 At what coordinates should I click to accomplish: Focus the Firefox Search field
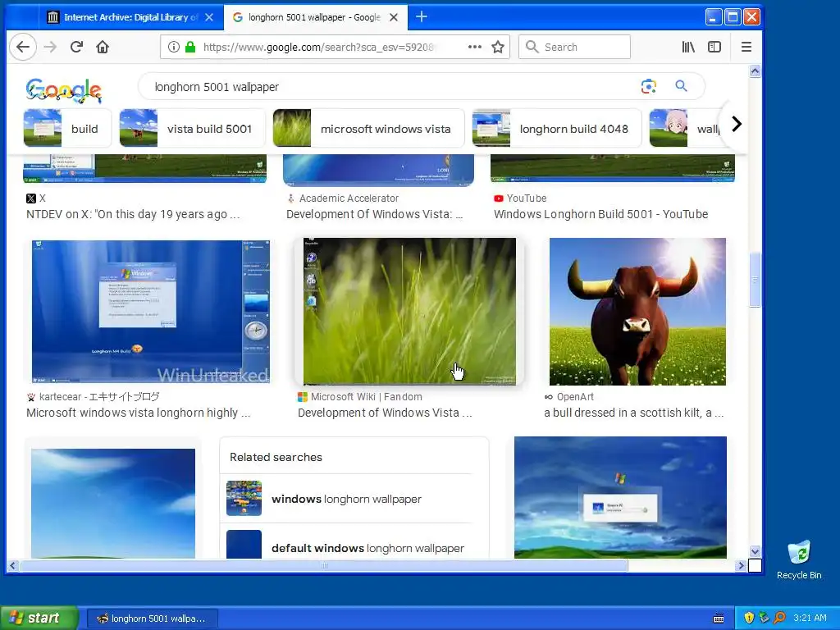(x=574, y=47)
